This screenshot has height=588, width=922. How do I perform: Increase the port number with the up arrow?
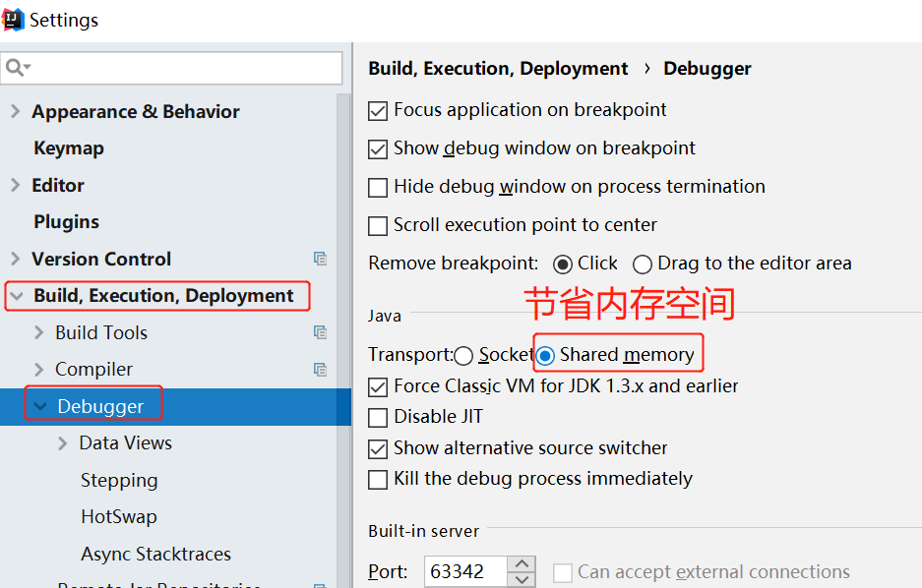point(522,564)
